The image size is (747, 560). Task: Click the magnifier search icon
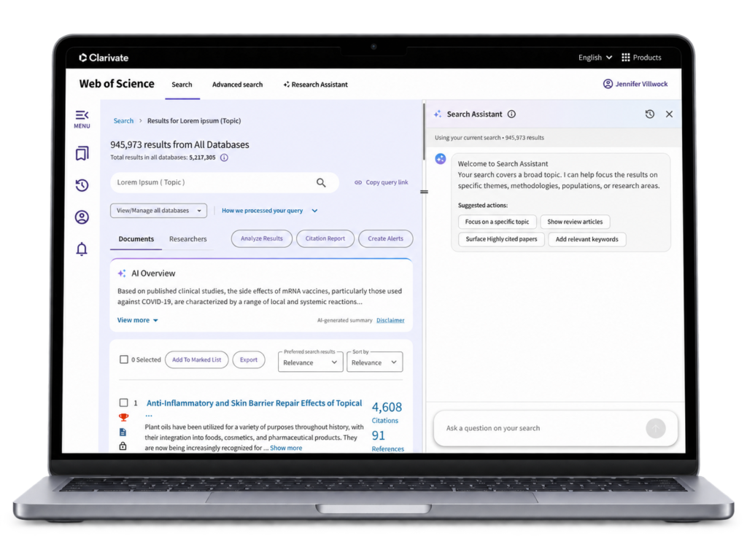click(x=321, y=182)
